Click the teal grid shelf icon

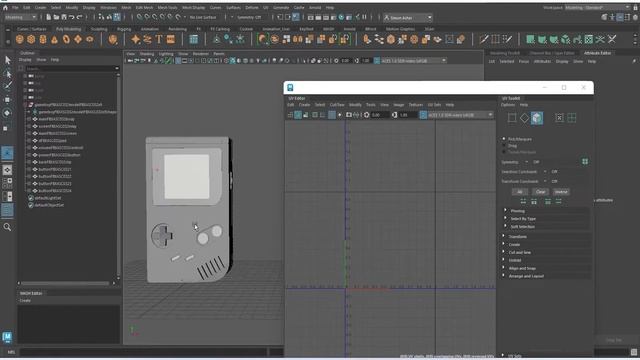[193, 39]
